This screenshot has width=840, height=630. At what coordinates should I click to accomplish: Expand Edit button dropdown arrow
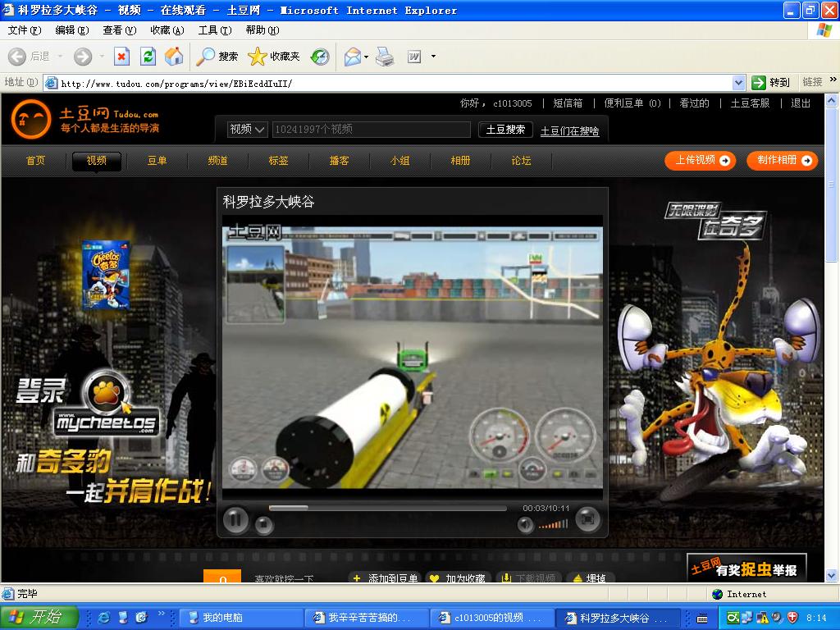pos(433,57)
